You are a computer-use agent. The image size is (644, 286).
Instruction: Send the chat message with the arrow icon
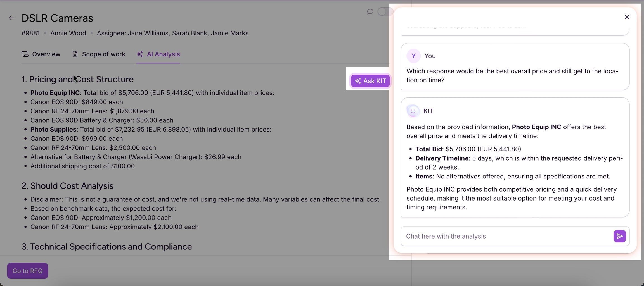[x=619, y=236]
